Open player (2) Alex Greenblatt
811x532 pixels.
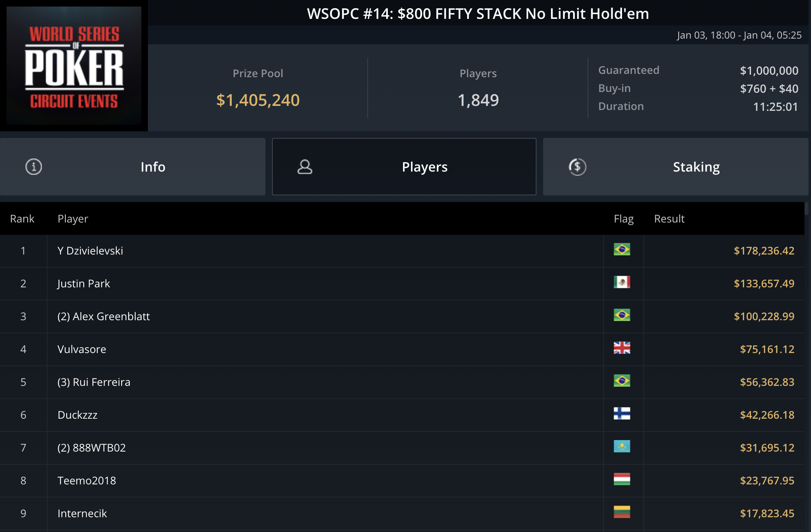[x=104, y=316]
